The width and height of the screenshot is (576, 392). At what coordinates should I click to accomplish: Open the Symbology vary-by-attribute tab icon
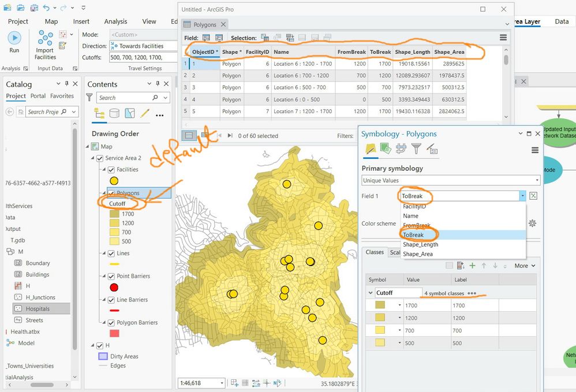pyautogui.click(x=384, y=150)
